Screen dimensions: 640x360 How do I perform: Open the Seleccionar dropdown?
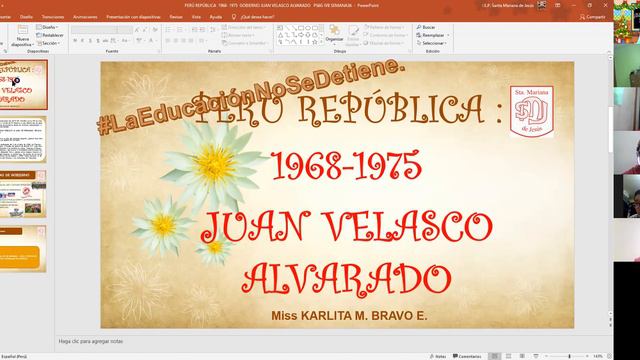coord(431,43)
